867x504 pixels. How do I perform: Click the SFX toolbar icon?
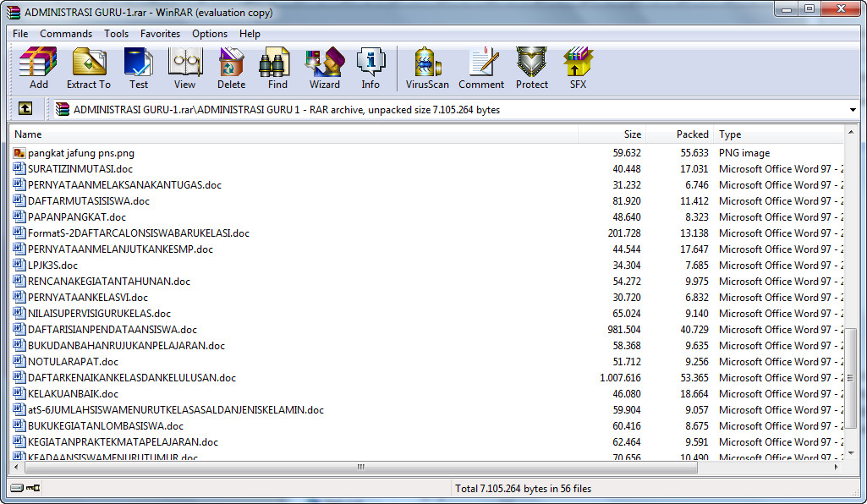pos(578,68)
